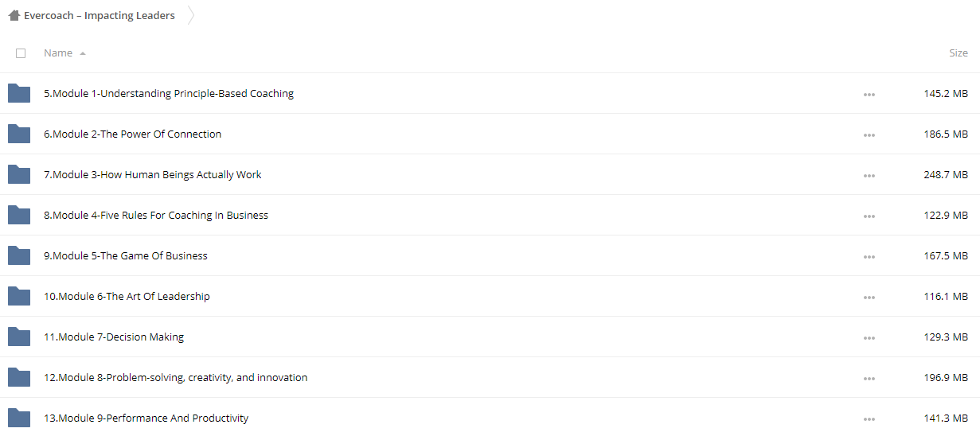The height and width of the screenshot is (436, 980).
Task: Open folder icon for Module 9-Performance And Productivity
Action: click(x=19, y=418)
